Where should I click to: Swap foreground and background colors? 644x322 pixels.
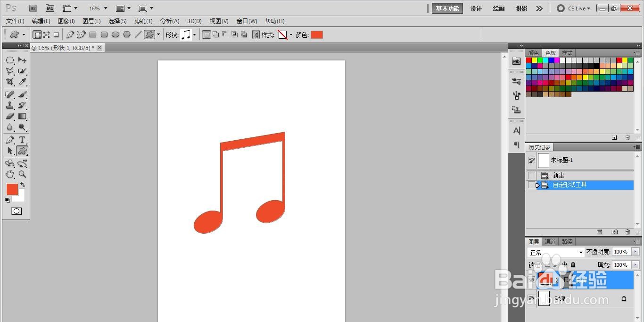coord(22,185)
